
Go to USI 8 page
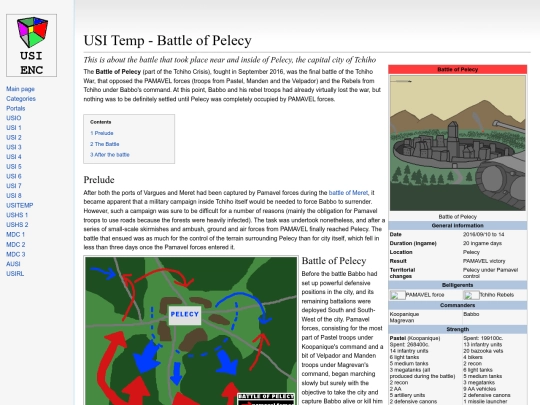[x=13, y=195]
